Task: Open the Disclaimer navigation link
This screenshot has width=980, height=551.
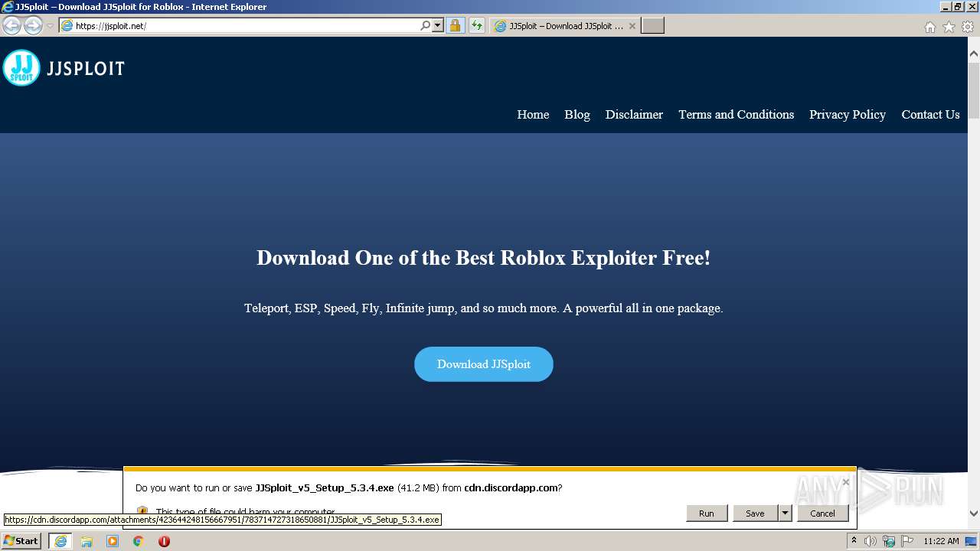Action: pos(634,114)
